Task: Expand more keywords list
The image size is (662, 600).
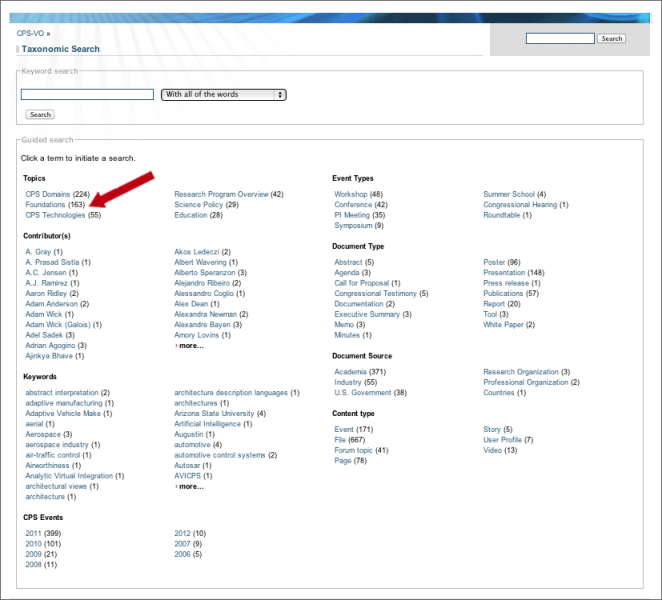Action: point(191,487)
